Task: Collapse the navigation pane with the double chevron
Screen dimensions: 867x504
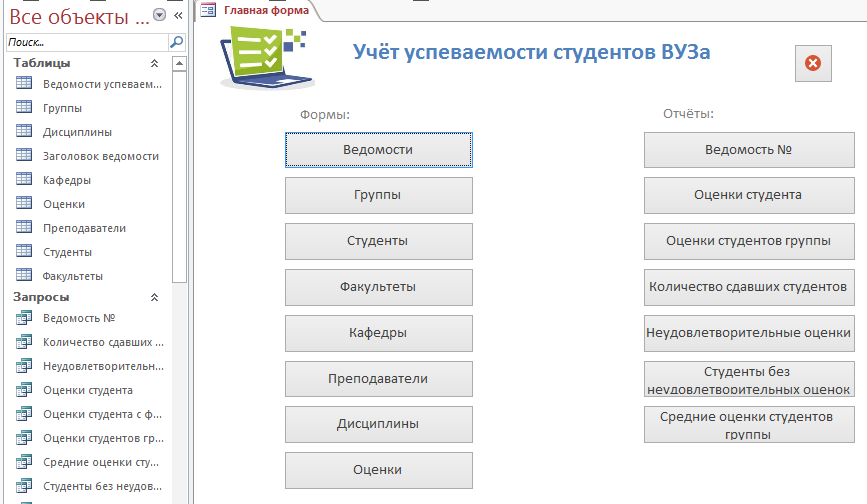Action: click(178, 16)
